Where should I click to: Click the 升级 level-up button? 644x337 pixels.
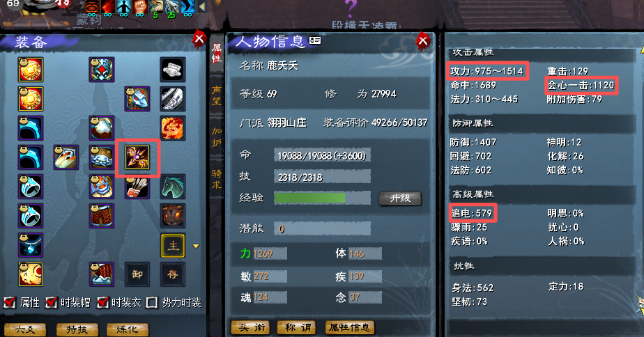(400, 198)
